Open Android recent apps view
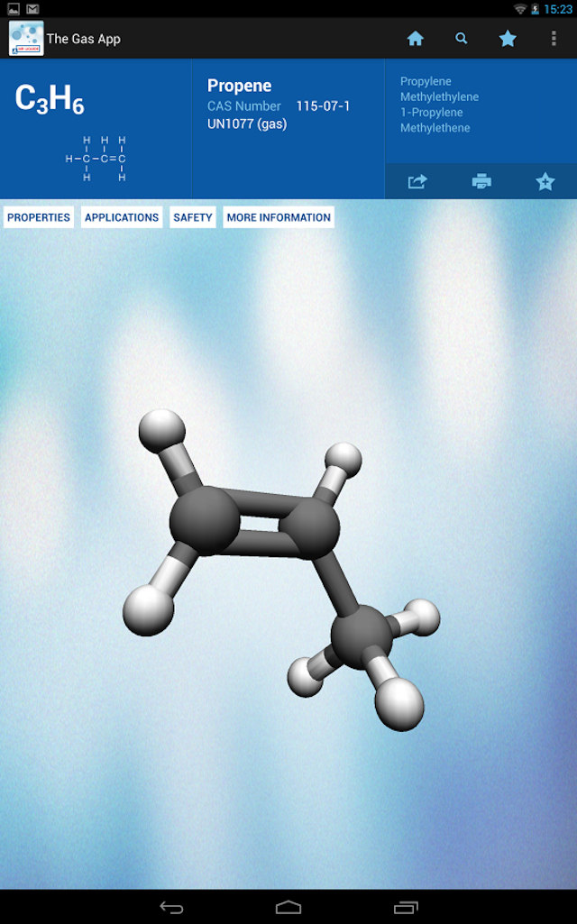 point(406,906)
